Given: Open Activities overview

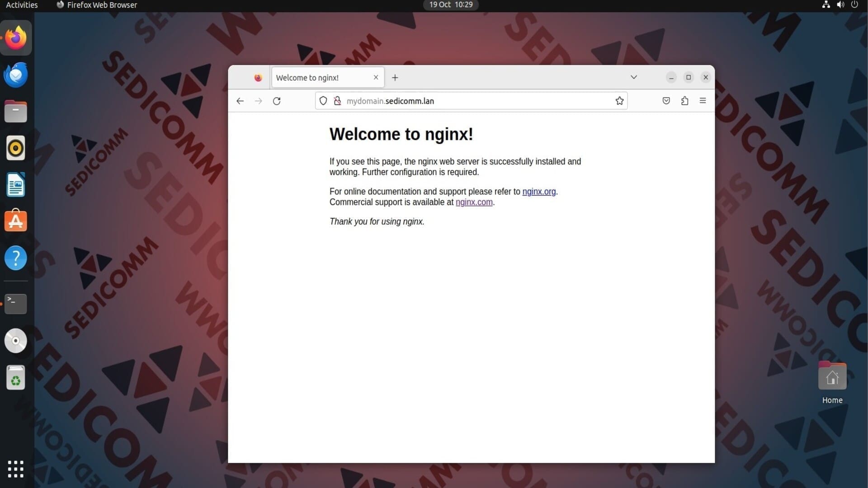Looking at the screenshot, I should pos(22,5).
